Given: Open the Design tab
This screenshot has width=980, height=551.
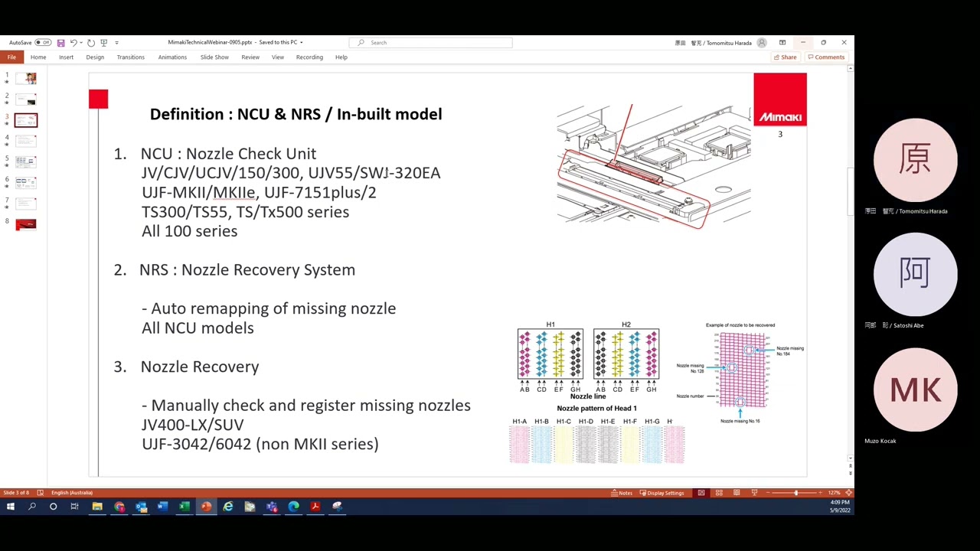Looking at the screenshot, I should [95, 57].
